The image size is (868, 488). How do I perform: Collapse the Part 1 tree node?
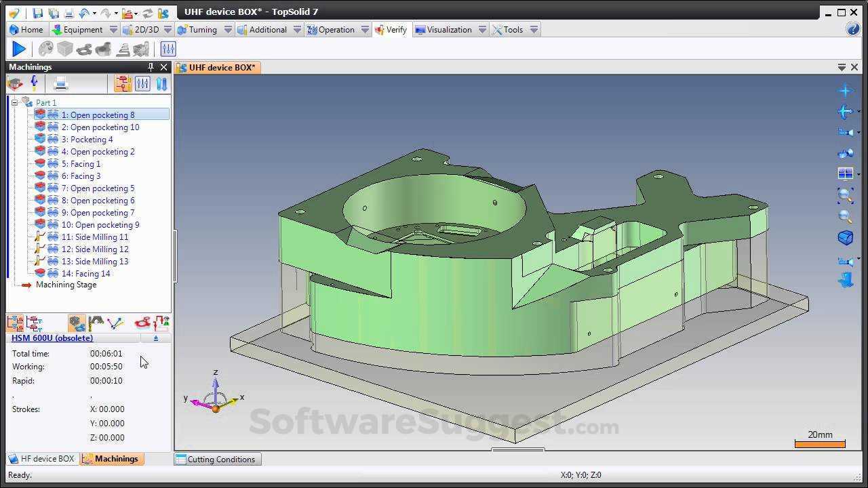(15, 102)
